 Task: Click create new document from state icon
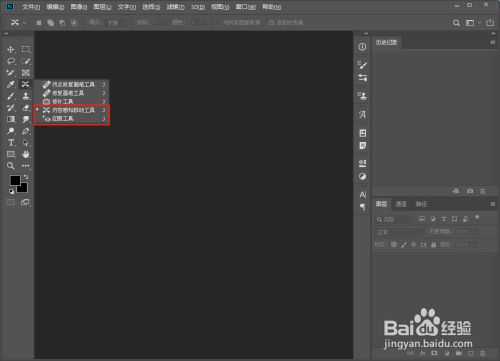coord(456,191)
